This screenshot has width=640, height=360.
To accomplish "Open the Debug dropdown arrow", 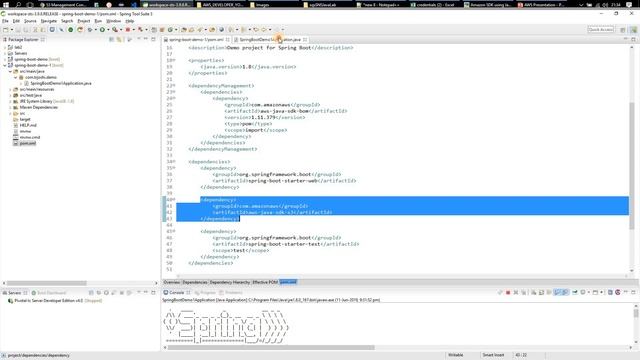I will point(95,30).
